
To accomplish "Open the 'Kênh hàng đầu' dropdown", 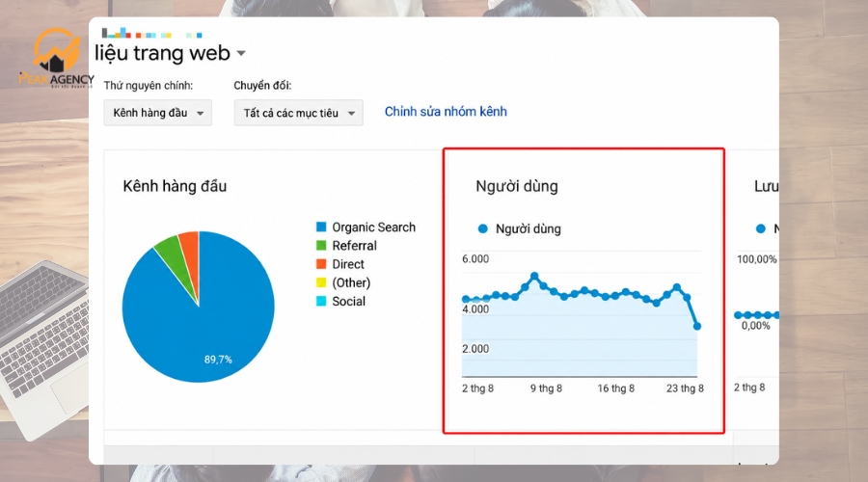I will [x=158, y=113].
